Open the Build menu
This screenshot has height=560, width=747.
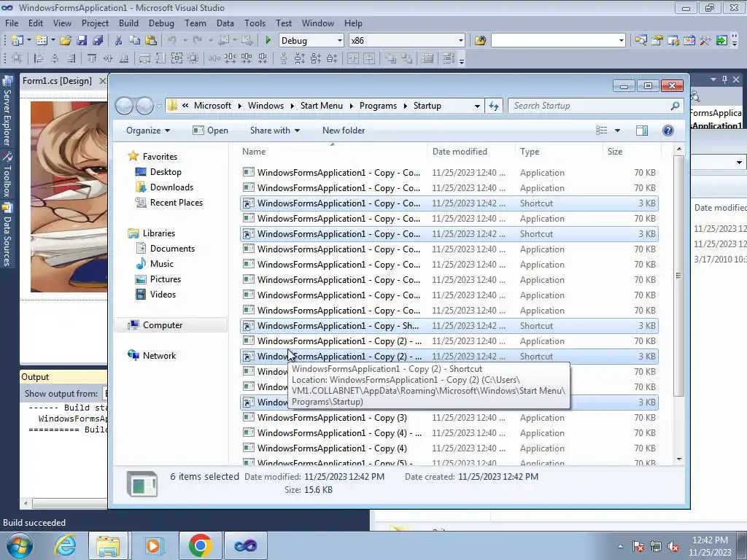[x=128, y=23]
